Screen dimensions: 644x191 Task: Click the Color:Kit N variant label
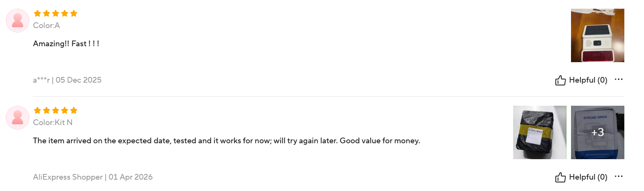click(x=53, y=123)
